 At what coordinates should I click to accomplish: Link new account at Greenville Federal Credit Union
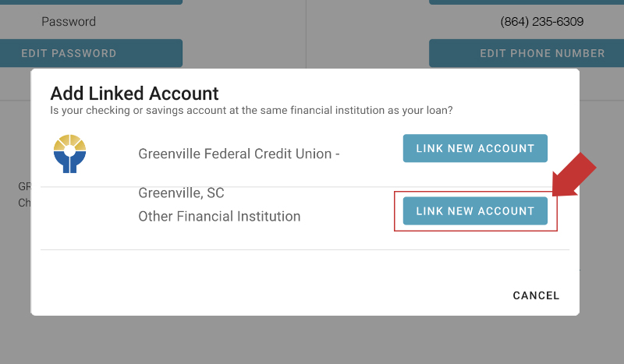point(475,148)
